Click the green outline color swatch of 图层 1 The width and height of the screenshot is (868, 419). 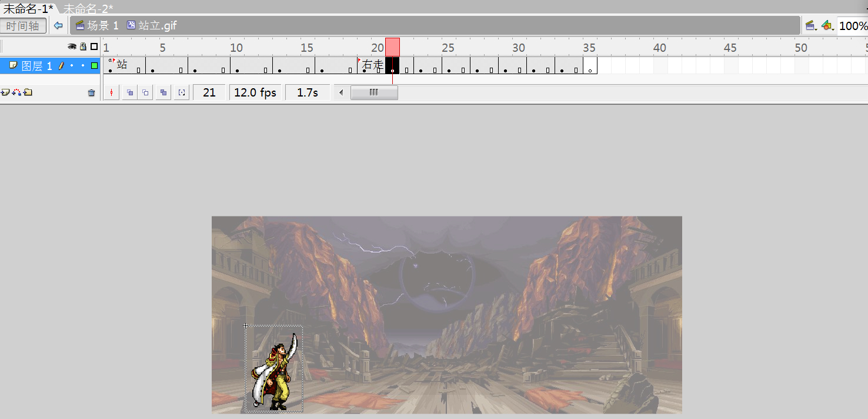point(94,66)
